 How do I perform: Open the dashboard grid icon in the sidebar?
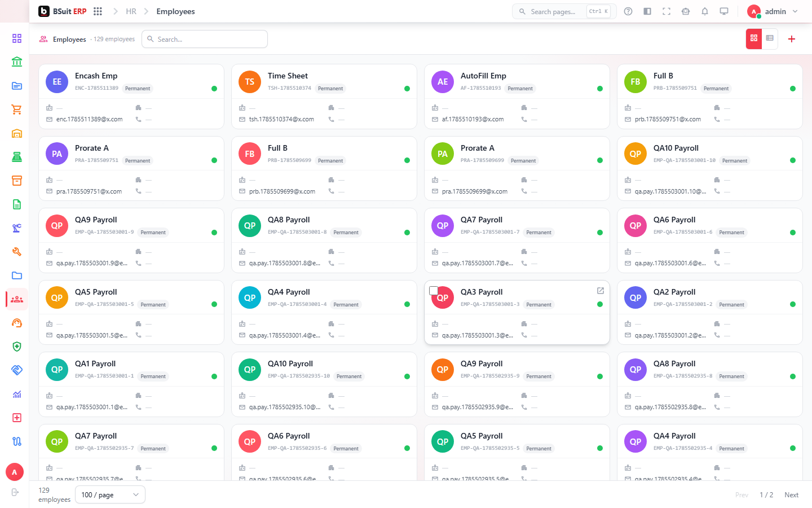click(x=17, y=38)
